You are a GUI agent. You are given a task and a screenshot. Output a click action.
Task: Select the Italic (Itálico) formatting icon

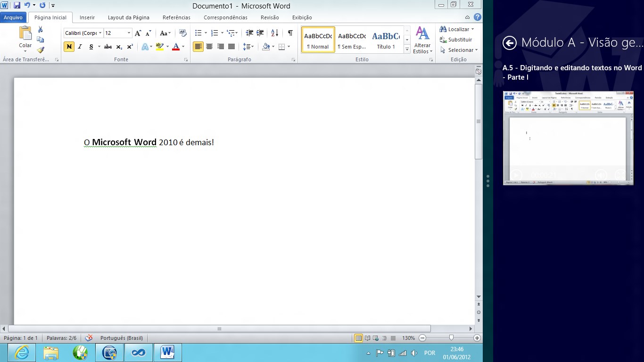[79, 47]
